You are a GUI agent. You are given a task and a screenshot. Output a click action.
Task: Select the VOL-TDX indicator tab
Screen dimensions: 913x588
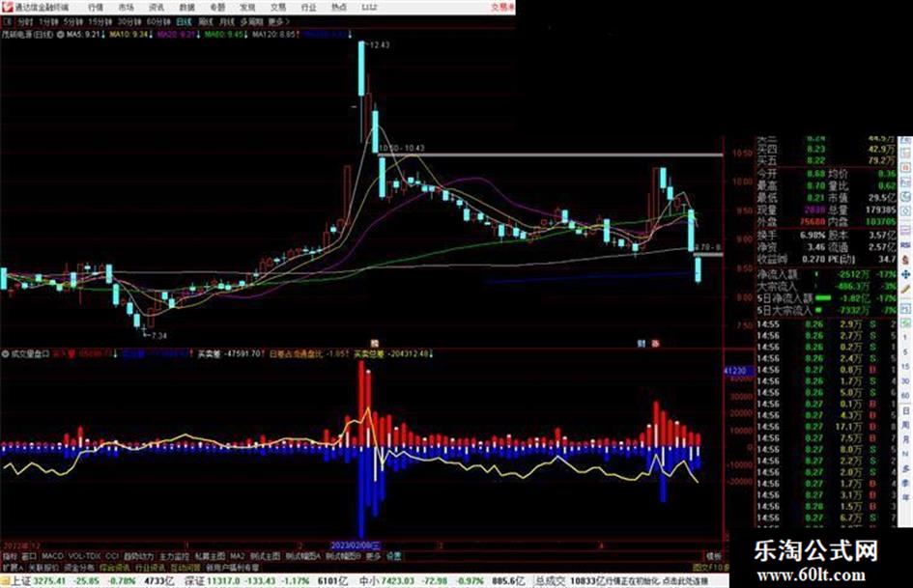coord(85,556)
